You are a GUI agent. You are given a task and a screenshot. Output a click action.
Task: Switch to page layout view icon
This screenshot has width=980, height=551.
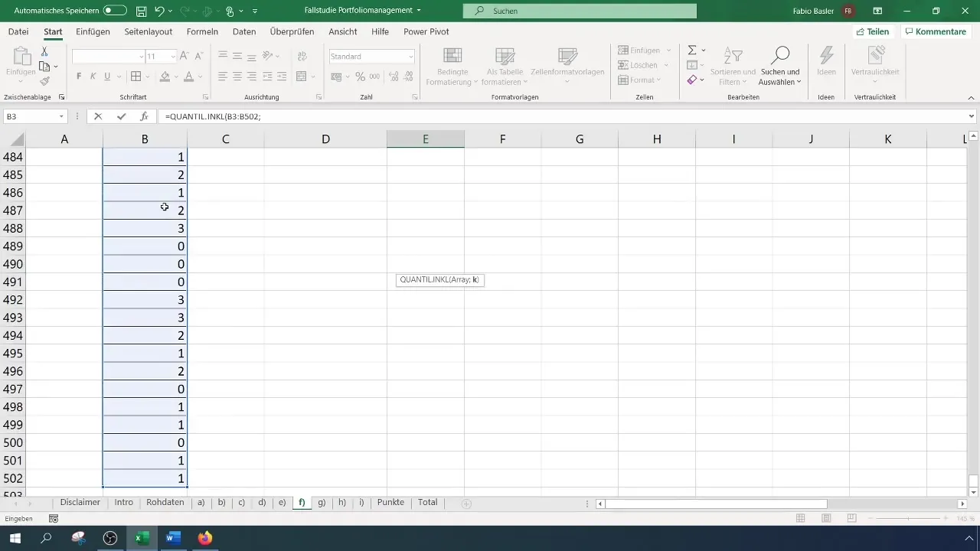coord(826,519)
